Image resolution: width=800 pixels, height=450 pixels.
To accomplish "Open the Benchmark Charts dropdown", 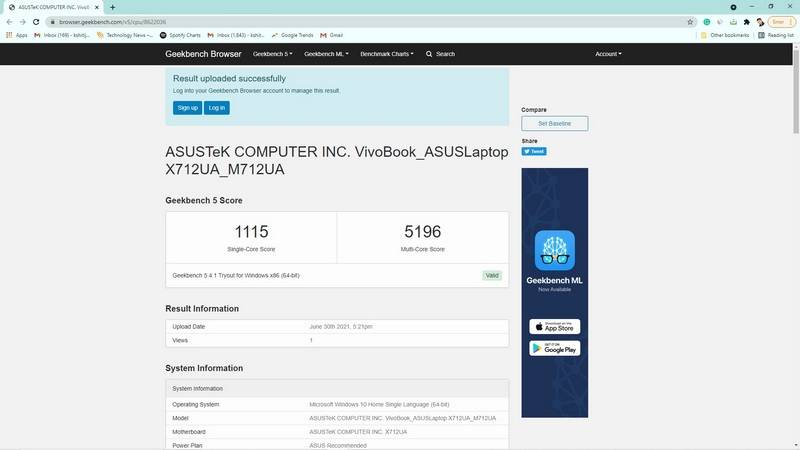I will pos(387,54).
